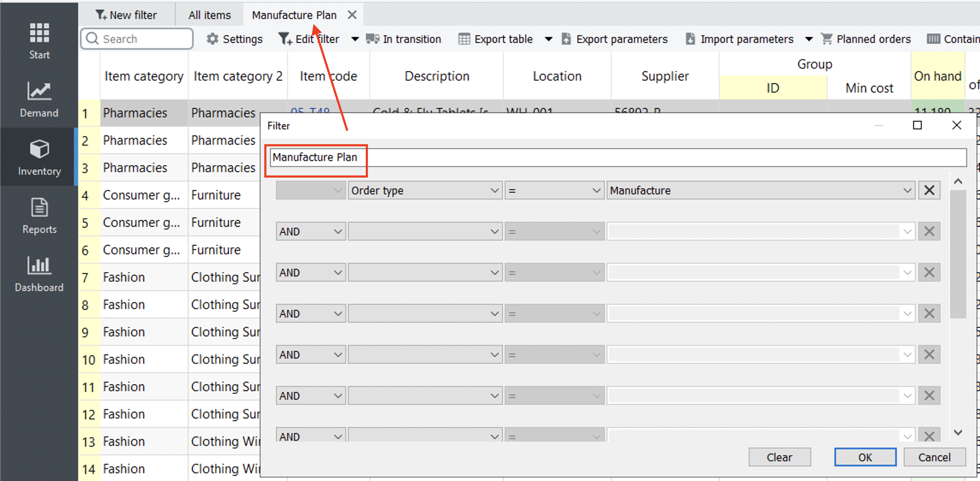This screenshot has width=980, height=481.
Task: Remove the Order type filter condition
Action: [929, 190]
